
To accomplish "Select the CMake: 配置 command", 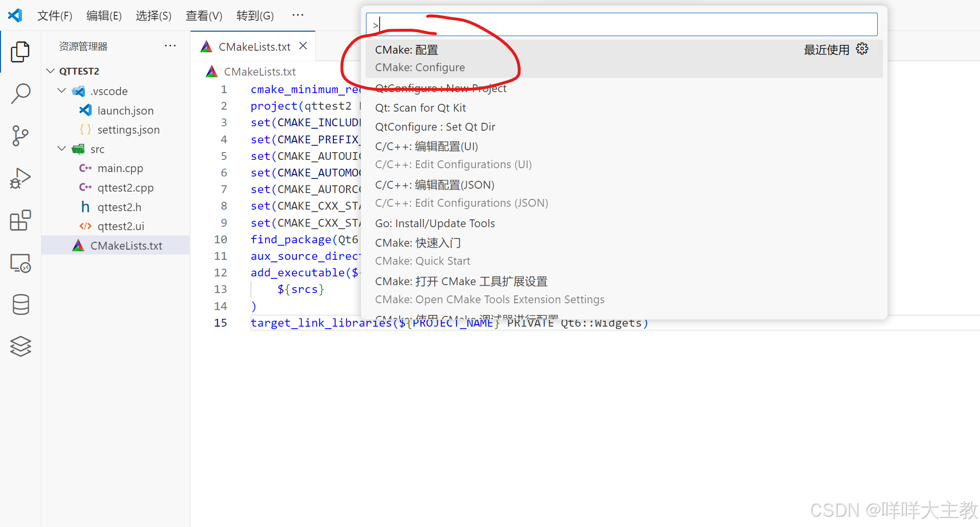I will click(x=624, y=59).
